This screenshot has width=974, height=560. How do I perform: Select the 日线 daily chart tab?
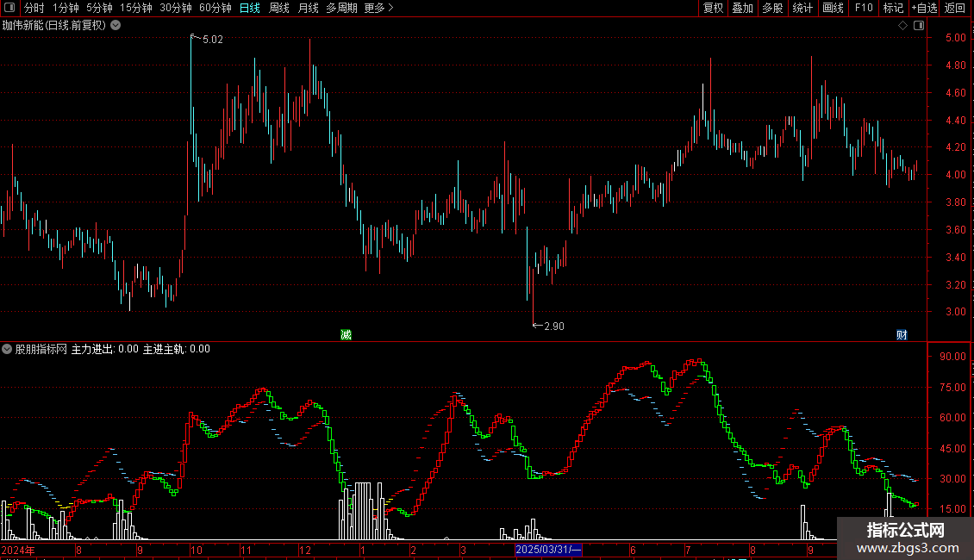(250, 8)
